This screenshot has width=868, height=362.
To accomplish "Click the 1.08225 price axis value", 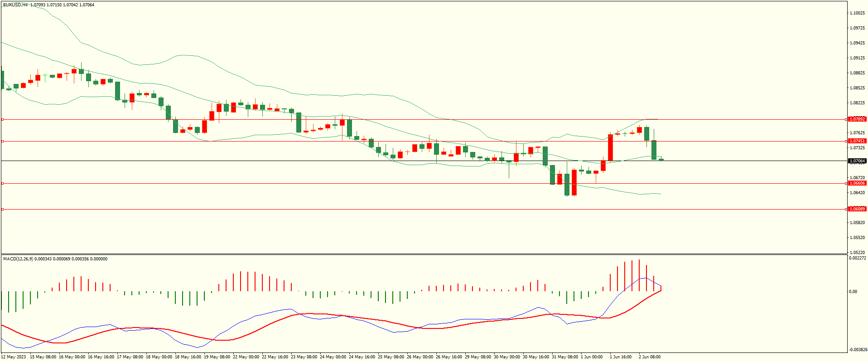I will (x=857, y=103).
